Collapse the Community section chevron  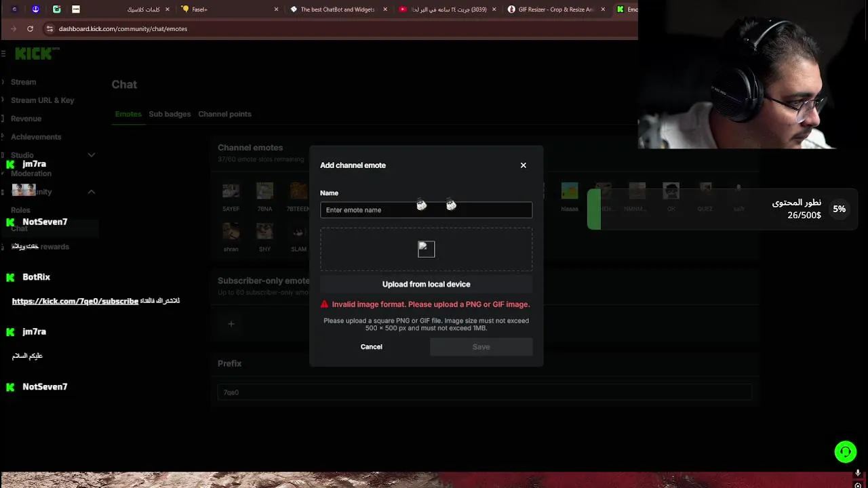pyautogui.click(x=91, y=192)
